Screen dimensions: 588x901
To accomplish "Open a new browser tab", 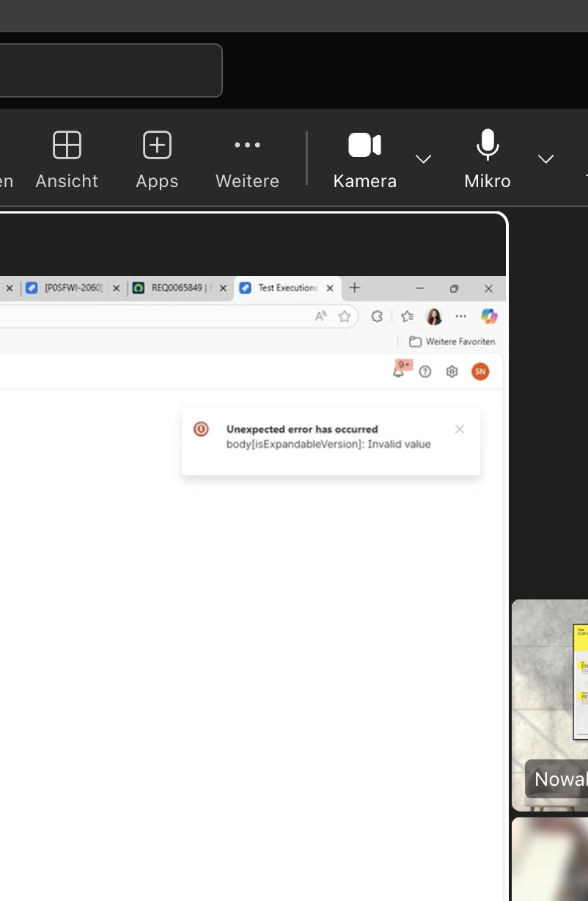I will coord(355,288).
